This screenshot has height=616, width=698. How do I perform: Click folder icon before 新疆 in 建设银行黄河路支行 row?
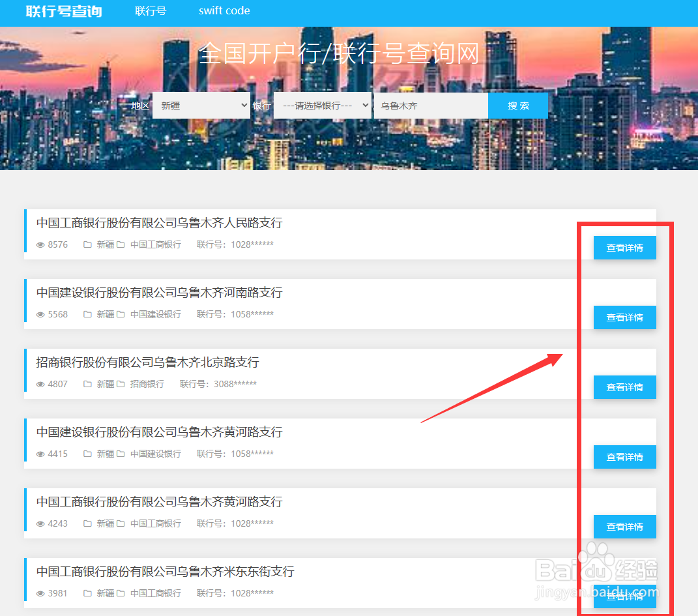88,454
